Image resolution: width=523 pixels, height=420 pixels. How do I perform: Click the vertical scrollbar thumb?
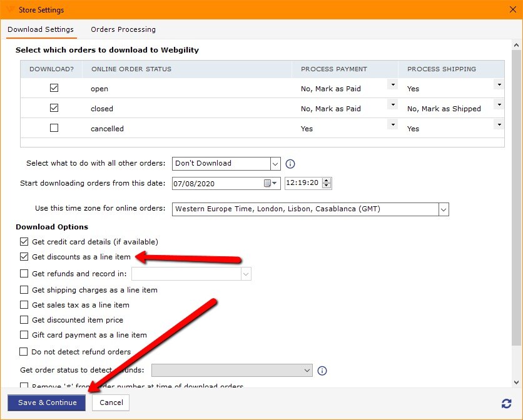pyautogui.click(x=516, y=197)
